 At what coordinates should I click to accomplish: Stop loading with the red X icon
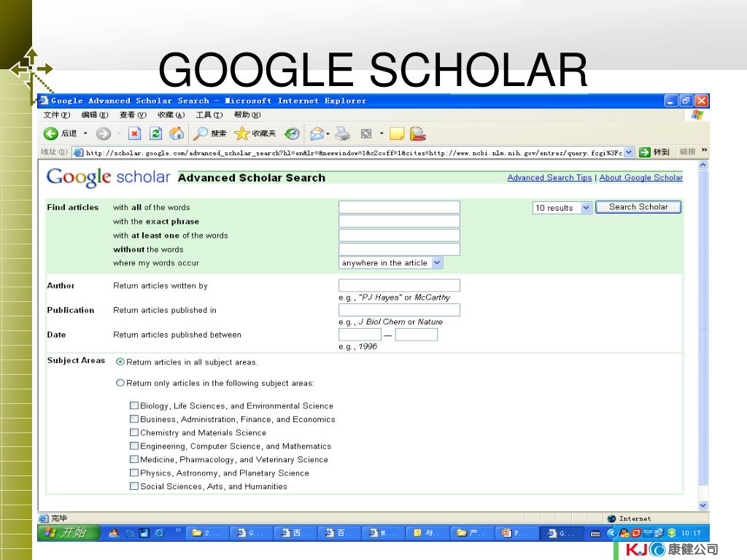coord(135,134)
